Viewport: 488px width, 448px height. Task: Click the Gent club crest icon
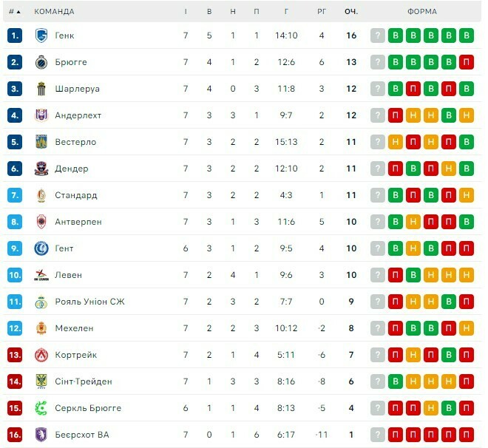coord(41,248)
